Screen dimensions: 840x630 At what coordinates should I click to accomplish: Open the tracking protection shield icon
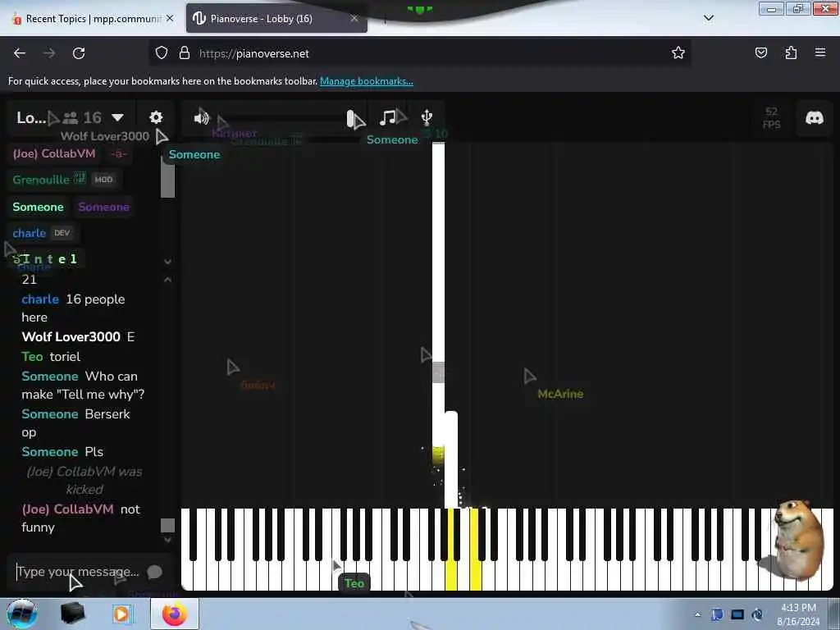click(x=162, y=53)
